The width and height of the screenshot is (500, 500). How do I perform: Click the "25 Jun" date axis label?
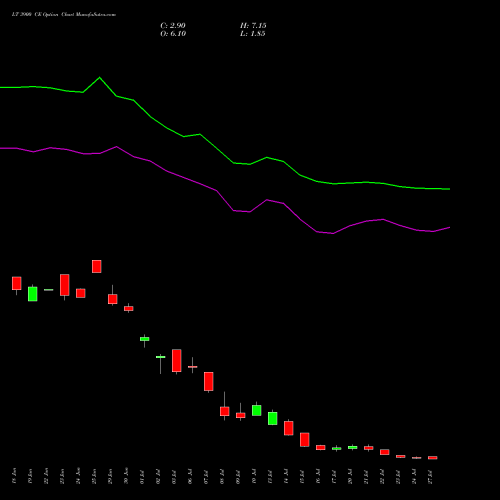pos(94,476)
